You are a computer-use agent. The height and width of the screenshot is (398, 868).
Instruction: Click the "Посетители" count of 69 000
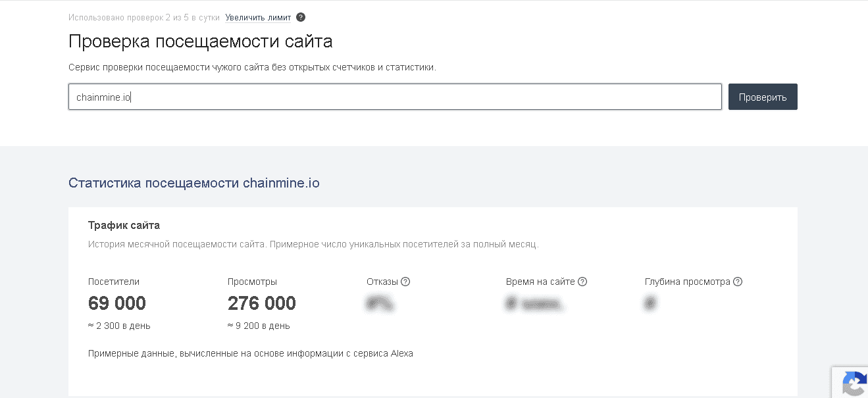(117, 303)
